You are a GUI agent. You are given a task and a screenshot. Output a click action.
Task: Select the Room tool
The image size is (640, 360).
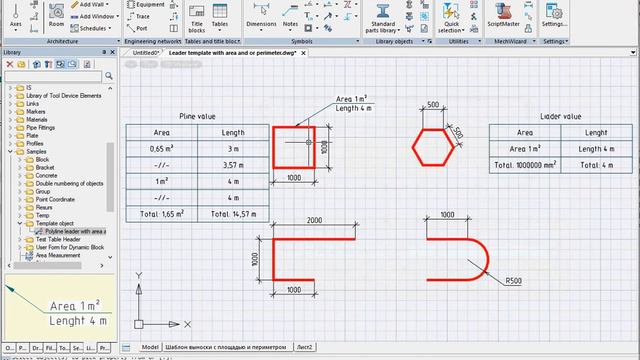(x=56, y=16)
